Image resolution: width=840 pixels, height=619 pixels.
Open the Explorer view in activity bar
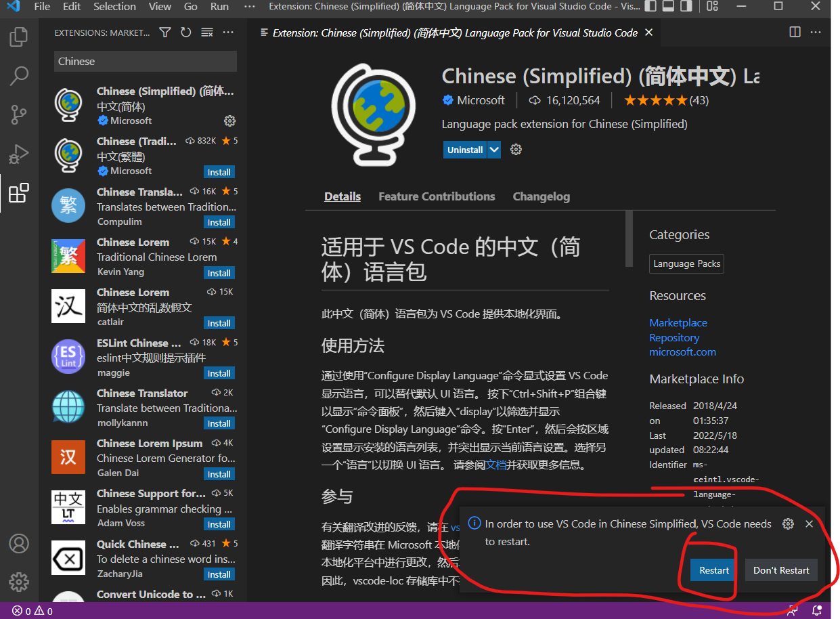tap(19, 36)
